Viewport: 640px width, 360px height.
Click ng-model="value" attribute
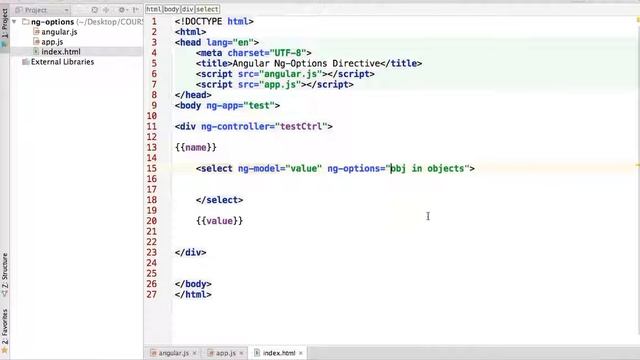tap(280, 169)
